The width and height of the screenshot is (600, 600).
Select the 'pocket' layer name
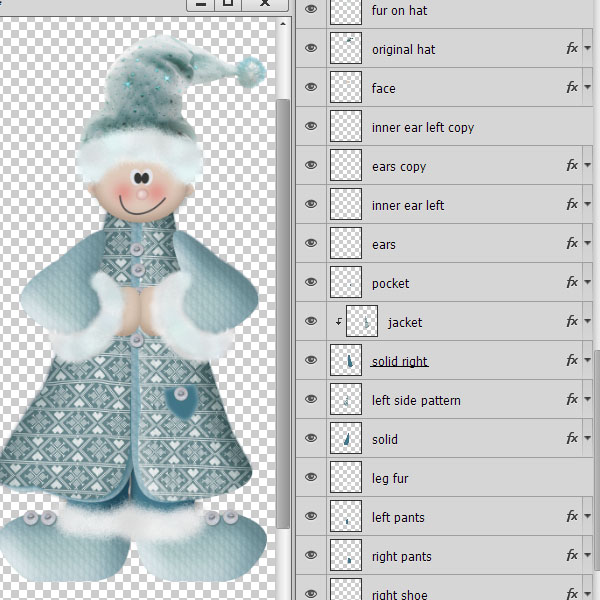(x=390, y=284)
